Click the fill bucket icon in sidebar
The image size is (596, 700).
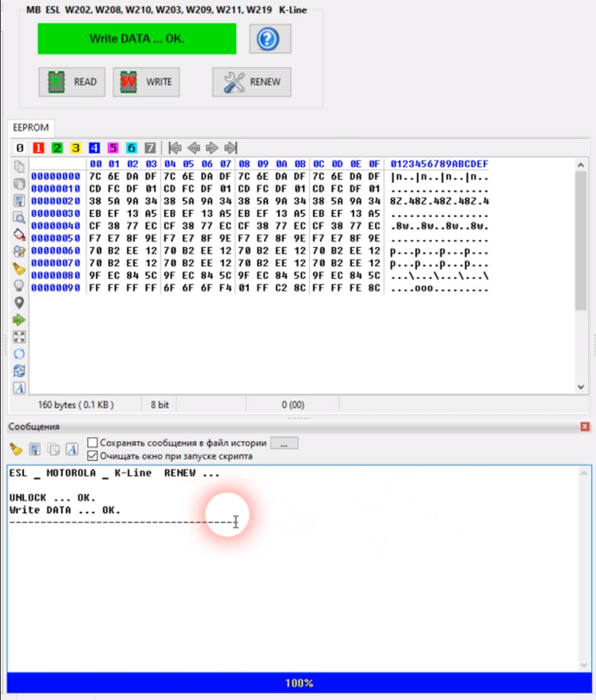(x=19, y=234)
